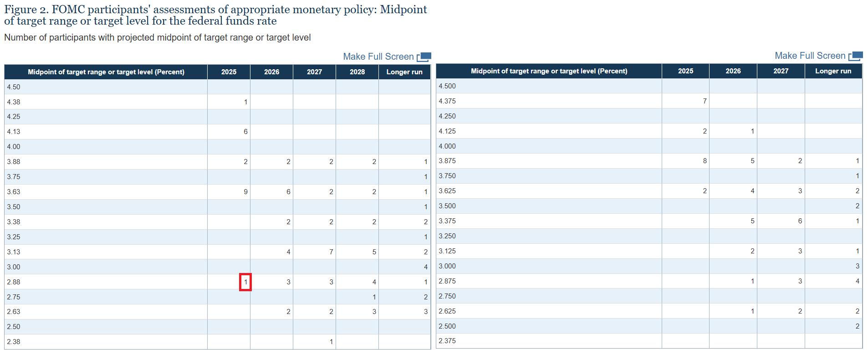Screen dimensions: 868x350
Task: Select the 3.375 row label
Action: pos(447,221)
